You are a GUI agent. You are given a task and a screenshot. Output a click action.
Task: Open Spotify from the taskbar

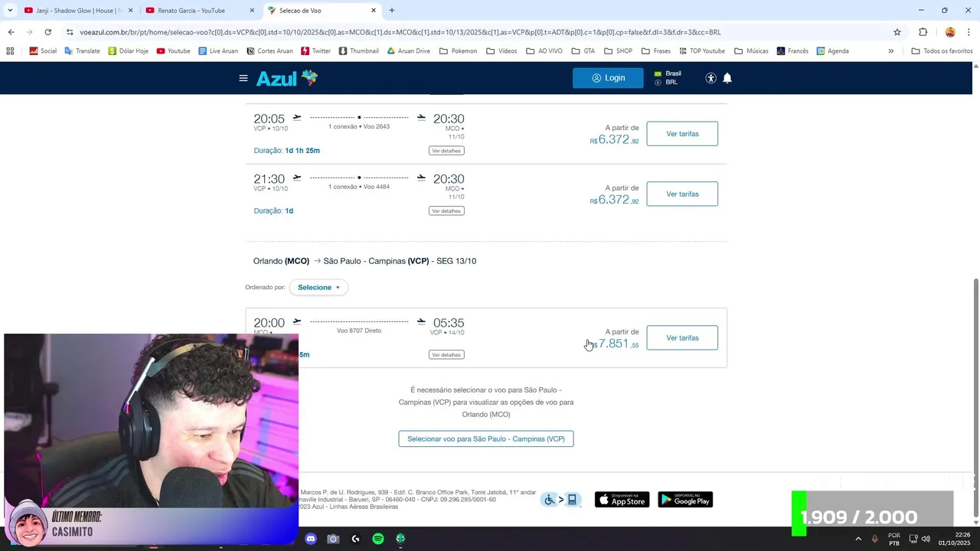[378, 539]
